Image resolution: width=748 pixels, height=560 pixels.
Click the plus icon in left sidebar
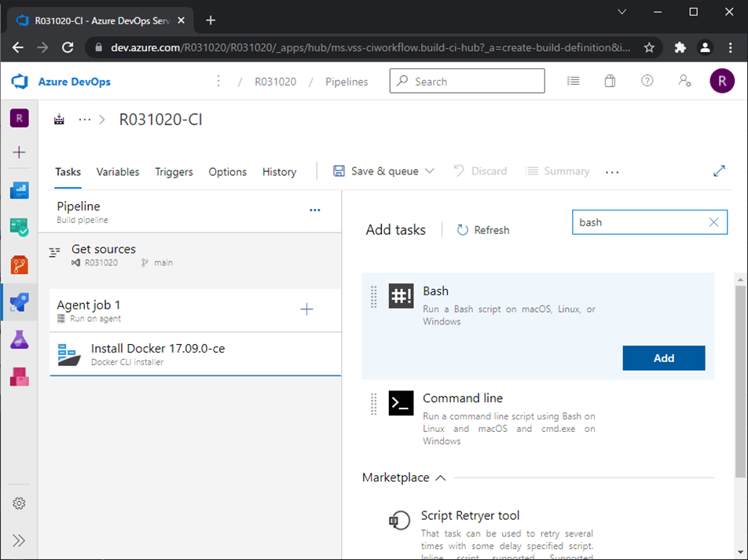pyautogui.click(x=19, y=152)
